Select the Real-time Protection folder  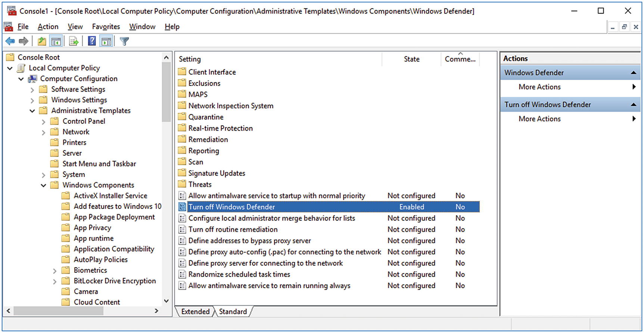pos(220,128)
